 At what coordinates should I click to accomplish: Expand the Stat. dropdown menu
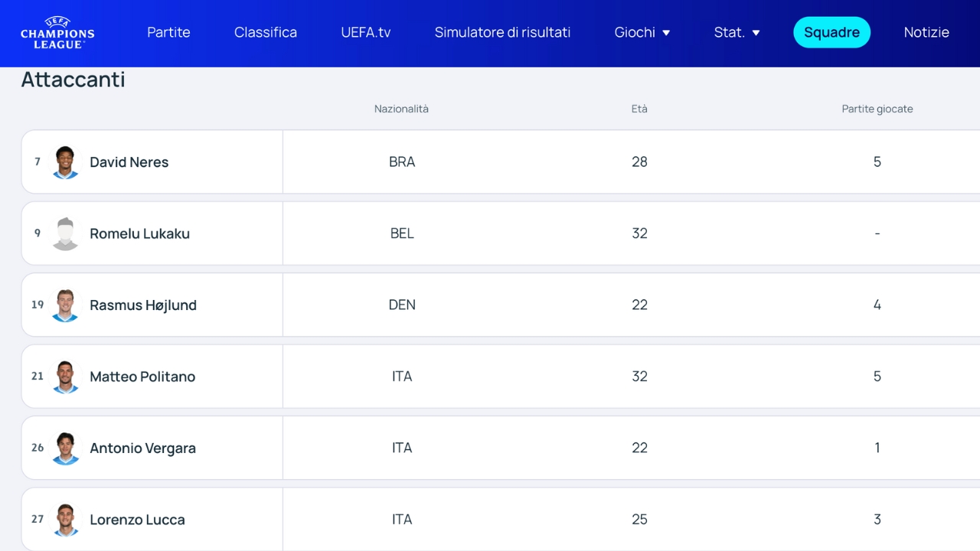coord(737,32)
